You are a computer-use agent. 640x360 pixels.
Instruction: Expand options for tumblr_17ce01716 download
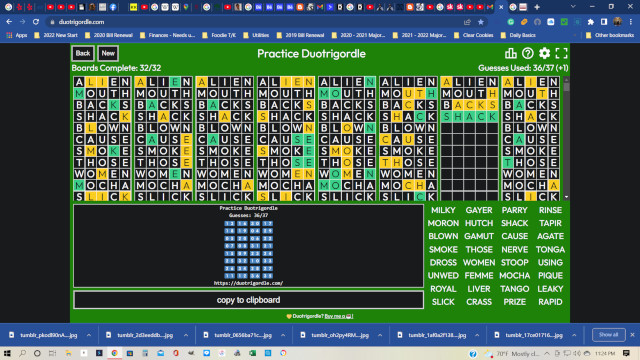coord(574,335)
